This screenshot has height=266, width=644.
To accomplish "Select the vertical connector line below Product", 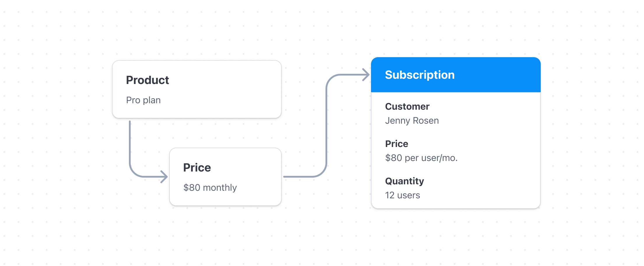I will pos(130,143).
